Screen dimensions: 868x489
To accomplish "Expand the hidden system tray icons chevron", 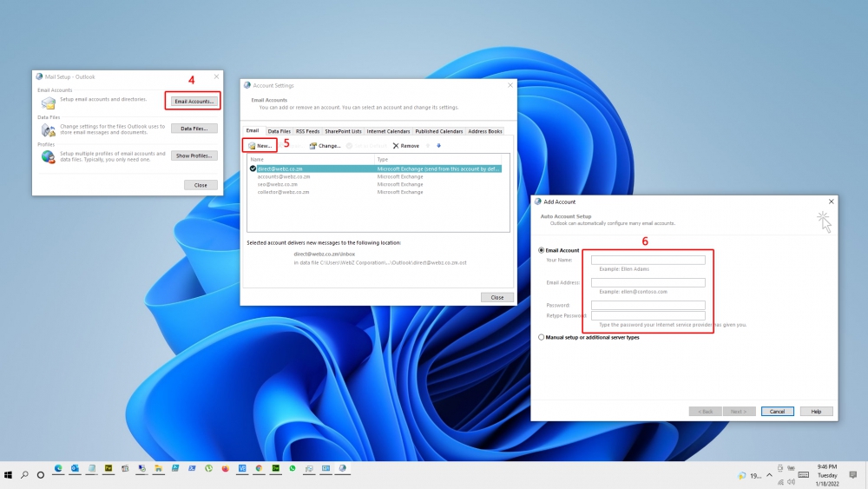I will [x=770, y=475].
